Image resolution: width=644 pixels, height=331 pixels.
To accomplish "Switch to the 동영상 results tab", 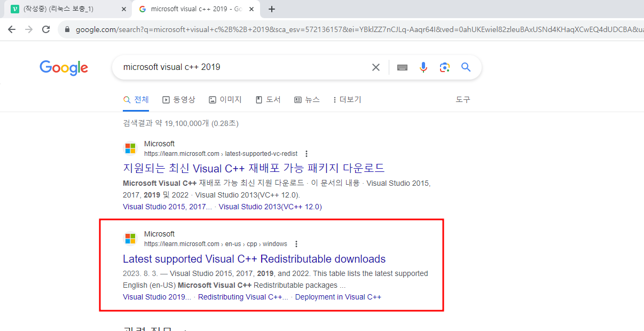I will pyautogui.click(x=179, y=100).
